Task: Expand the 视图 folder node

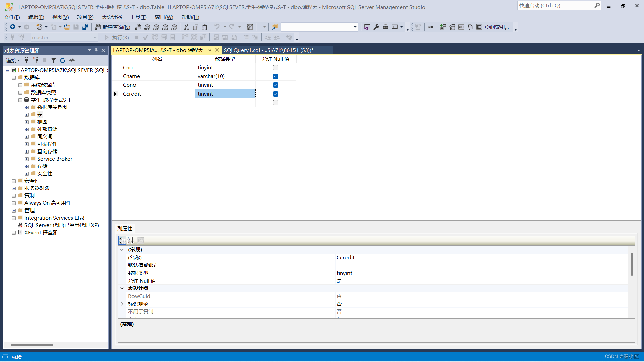Action: coord(26,122)
